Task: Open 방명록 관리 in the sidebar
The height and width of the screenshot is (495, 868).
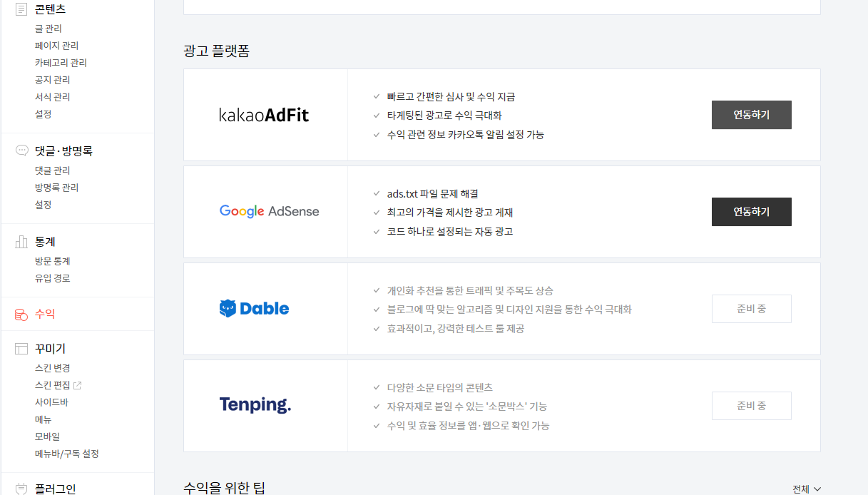Action: [56, 188]
